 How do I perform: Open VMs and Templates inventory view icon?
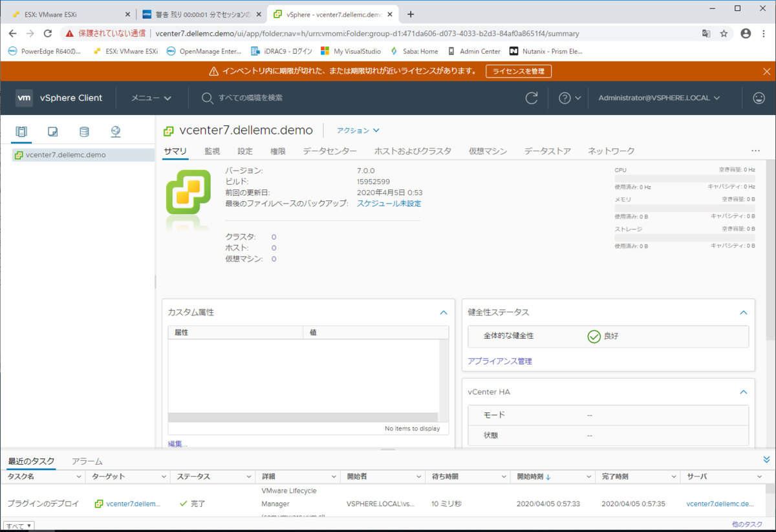tap(53, 132)
